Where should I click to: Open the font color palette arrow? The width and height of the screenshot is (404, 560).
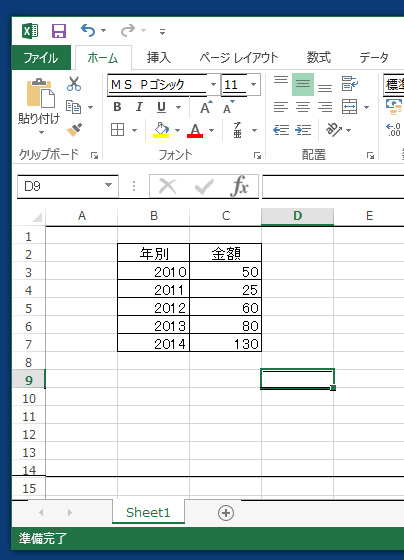click(x=211, y=130)
